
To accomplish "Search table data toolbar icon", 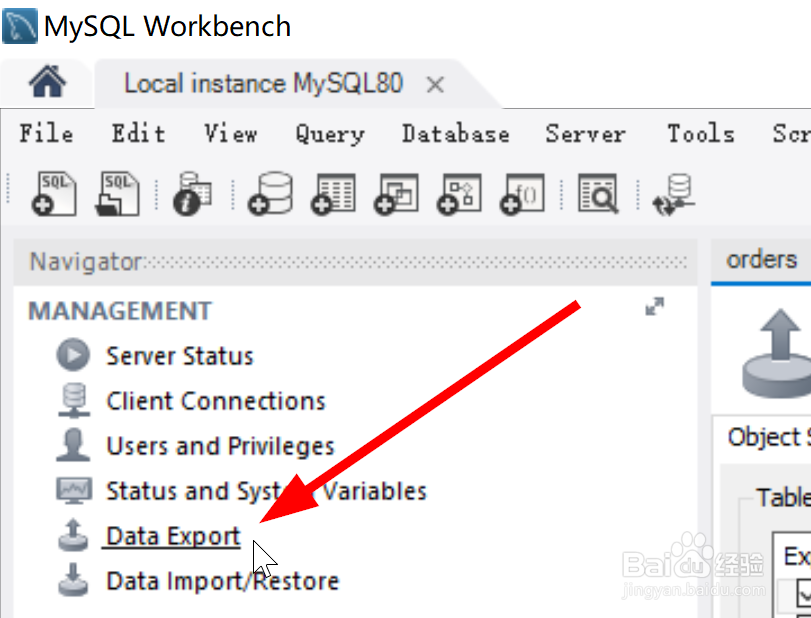I will (598, 194).
